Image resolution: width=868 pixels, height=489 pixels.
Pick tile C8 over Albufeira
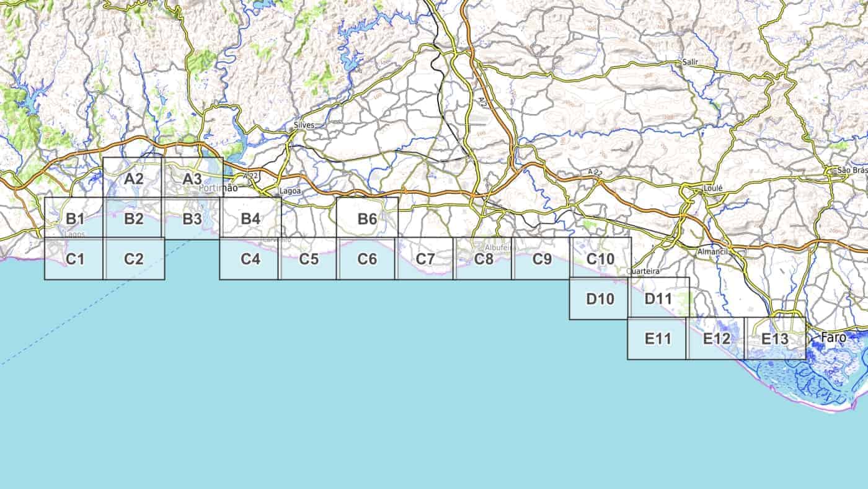click(484, 259)
